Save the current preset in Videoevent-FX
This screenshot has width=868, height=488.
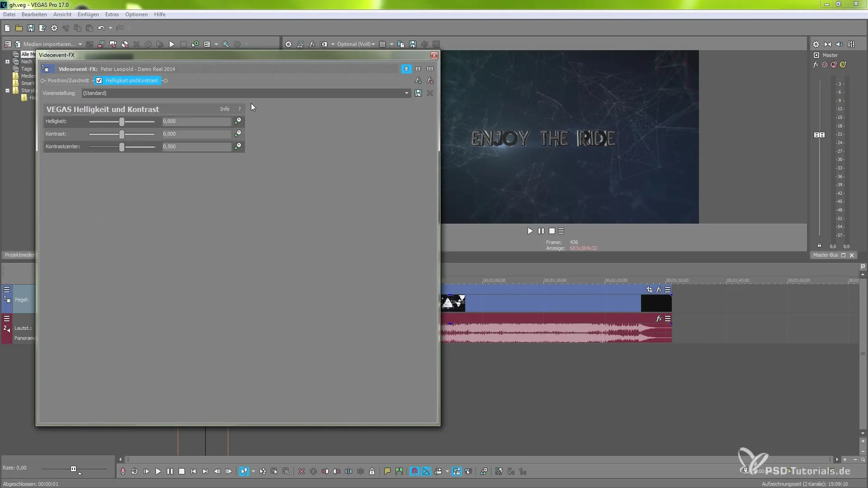pyautogui.click(x=418, y=93)
